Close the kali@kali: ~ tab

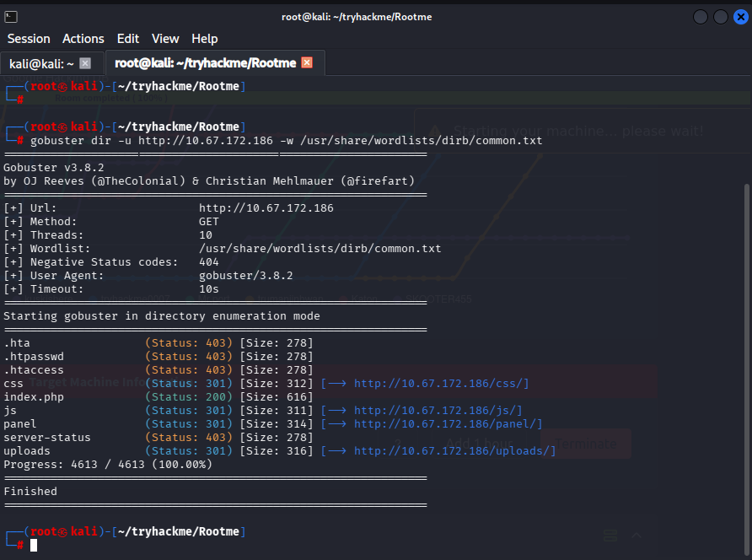85,63
